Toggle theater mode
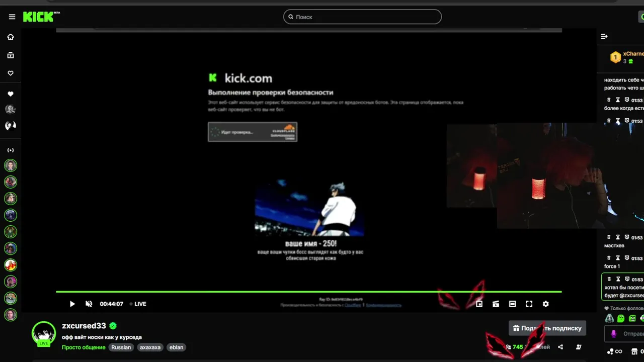Screen dimensions: 644x362 click(512, 304)
